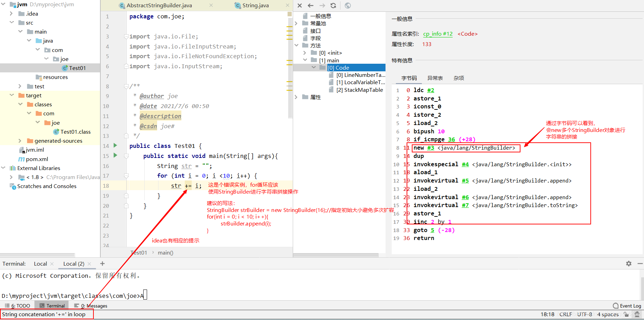This screenshot has height=320, width=644.
Task: Switch to Local terminal tab
Action: click(40, 264)
